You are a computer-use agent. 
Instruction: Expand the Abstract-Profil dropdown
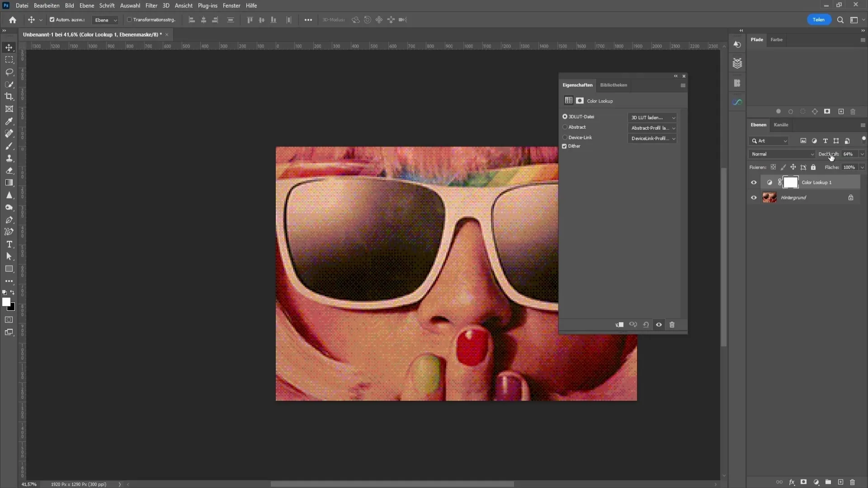(653, 127)
